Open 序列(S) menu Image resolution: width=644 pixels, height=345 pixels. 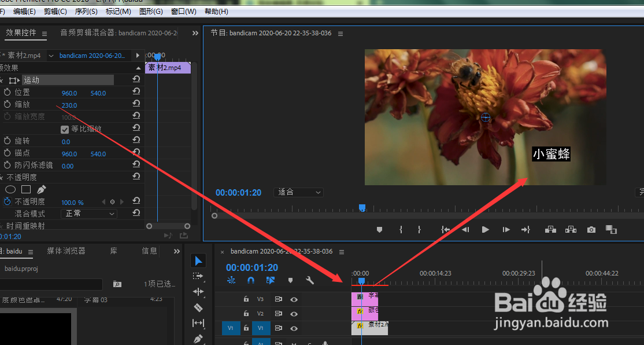click(x=86, y=12)
